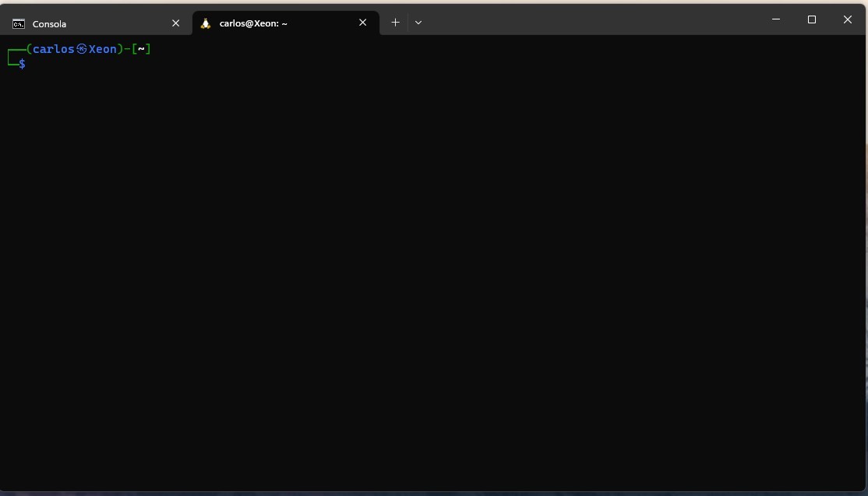Click the circled symbol between carlos and Xeon
Viewport: 868px width, 496px height.
point(82,49)
